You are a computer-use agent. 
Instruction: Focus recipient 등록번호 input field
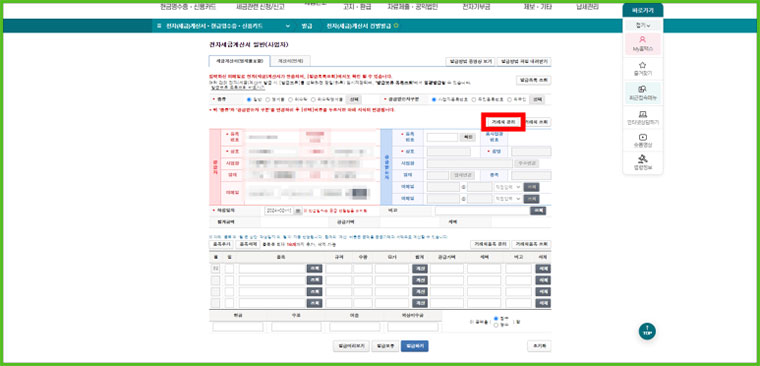pos(442,137)
